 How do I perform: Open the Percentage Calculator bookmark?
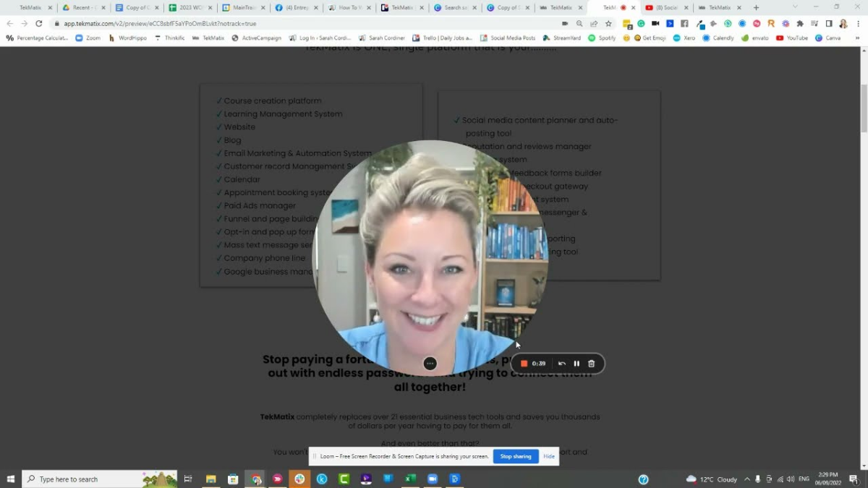coord(37,38)
